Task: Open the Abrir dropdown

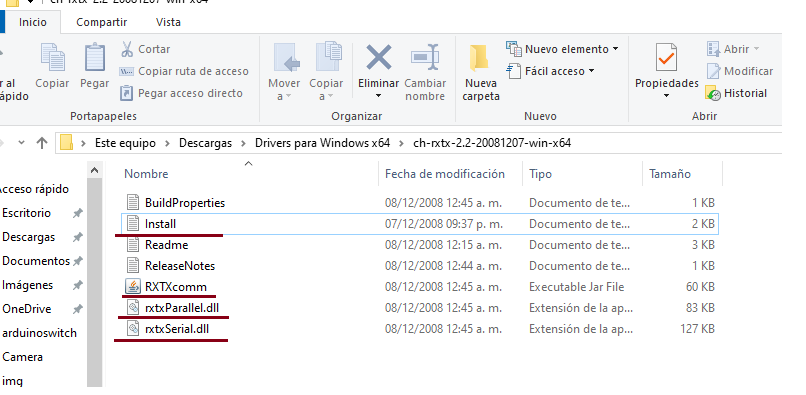Action: tap(756, 49)
